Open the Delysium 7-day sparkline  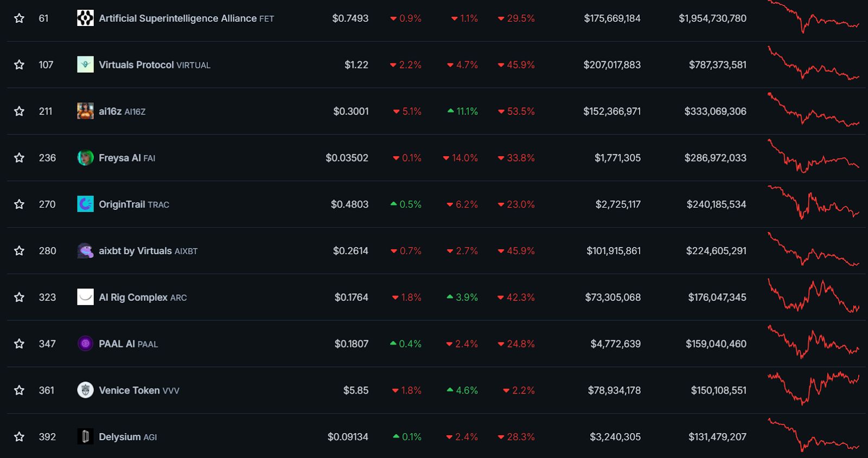pos(813,435)
